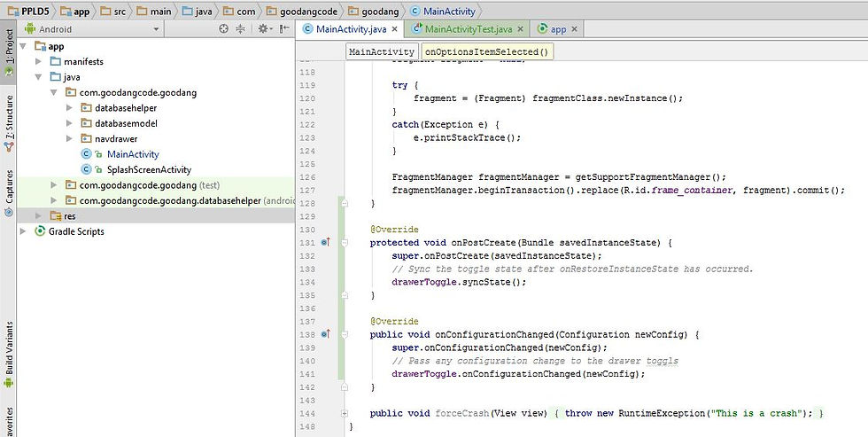Open the Project panel settings gear
The height and width of the screenshot is (437, 868).
263,28
